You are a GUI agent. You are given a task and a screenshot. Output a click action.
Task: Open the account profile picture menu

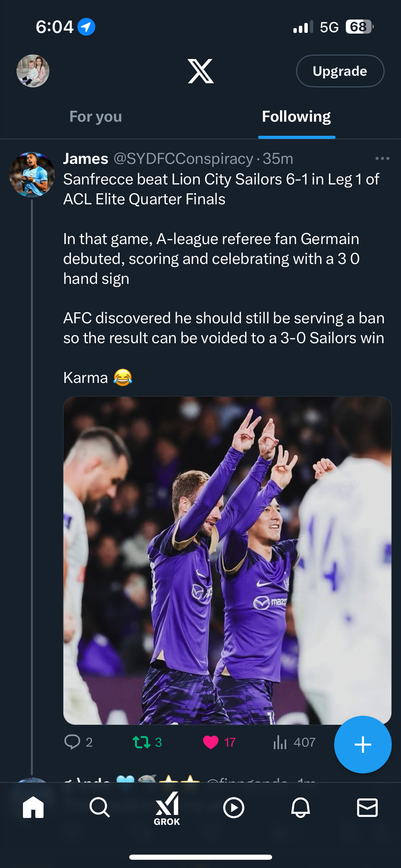[x=33, y=71]
